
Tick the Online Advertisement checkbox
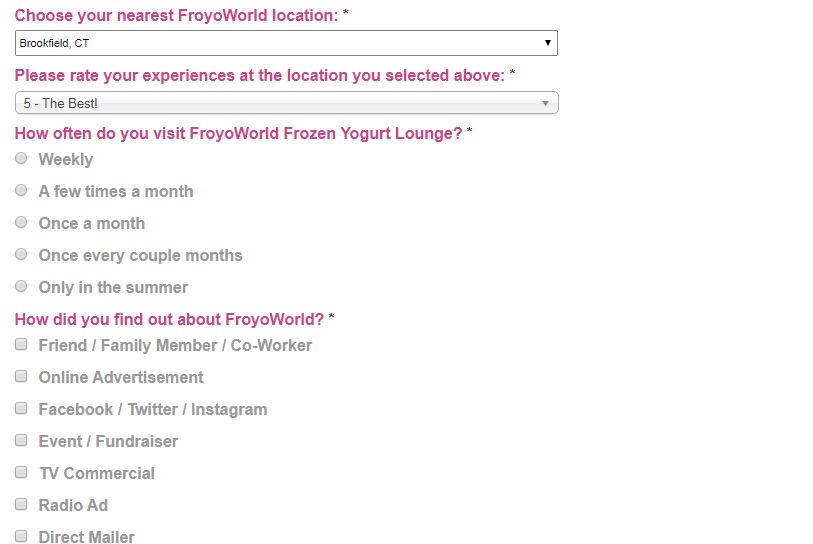tap(21, 376)
